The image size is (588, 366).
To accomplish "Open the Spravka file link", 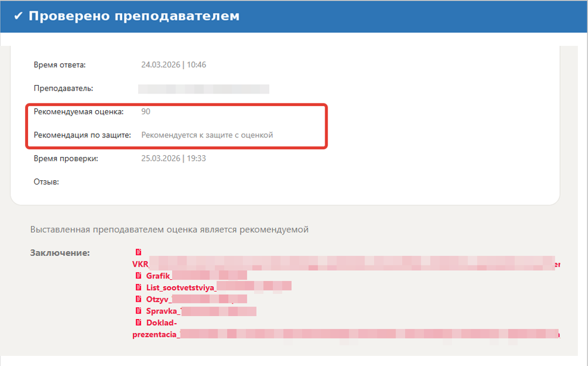I will tap(201, 311).
